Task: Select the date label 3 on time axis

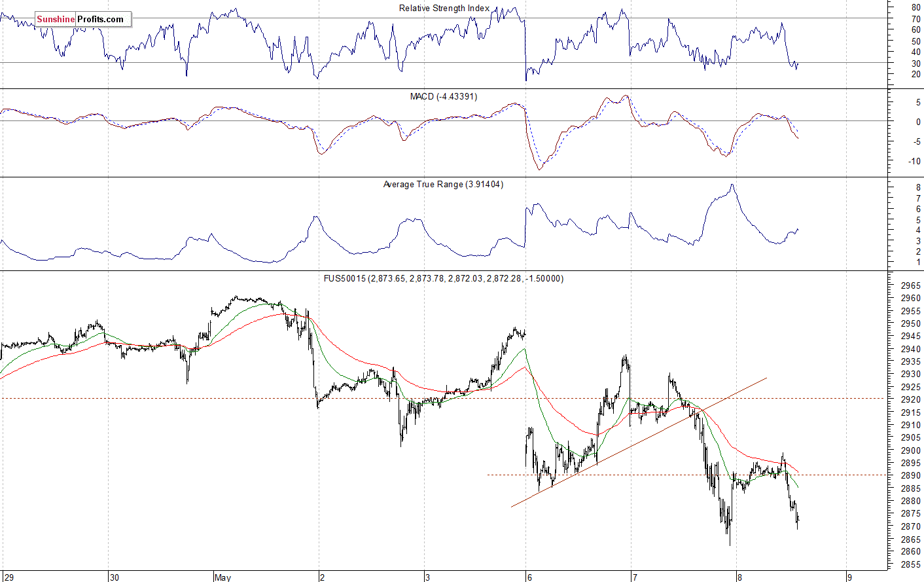Action: 427,577
